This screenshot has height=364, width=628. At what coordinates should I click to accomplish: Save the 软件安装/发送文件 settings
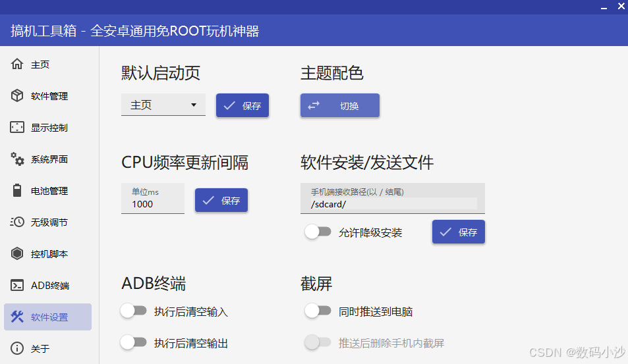[x=458, y=232]
